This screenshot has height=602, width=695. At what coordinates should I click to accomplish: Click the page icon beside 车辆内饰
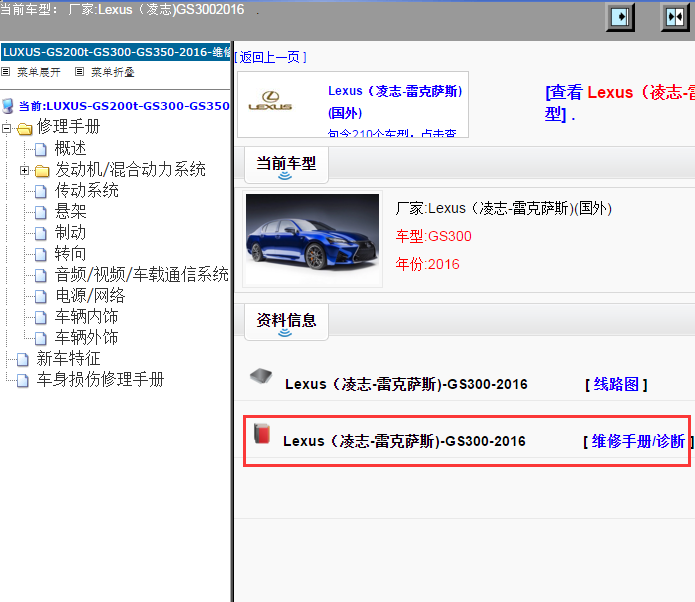click(40, 318)
